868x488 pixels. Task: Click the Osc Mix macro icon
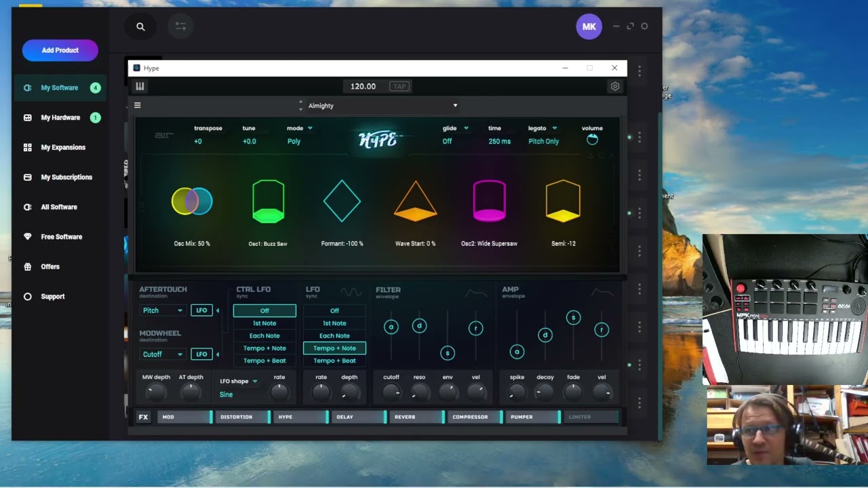tap(192, 201)
